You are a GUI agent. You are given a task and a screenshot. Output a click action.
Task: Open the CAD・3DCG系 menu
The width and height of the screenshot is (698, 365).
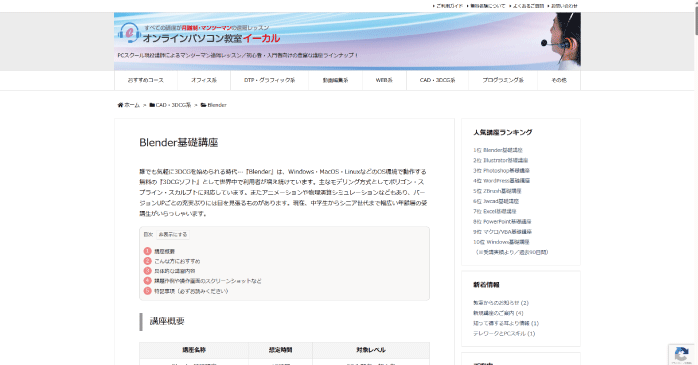point(437,81)
